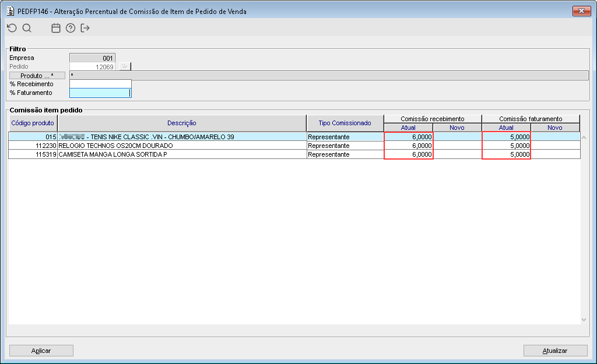The width and height of the screenshot is (597, 364).
Task: Click recebimento Novo cell in TENIS NIKE row
Action: 457,137
